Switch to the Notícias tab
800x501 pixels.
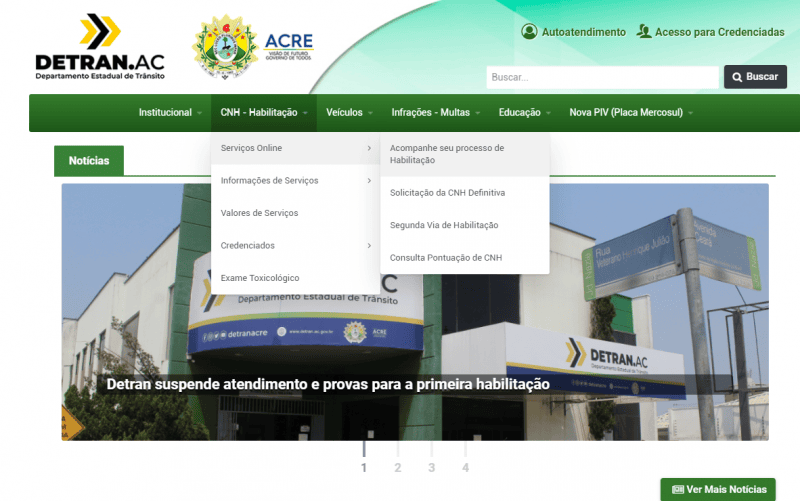coord(89,161)
